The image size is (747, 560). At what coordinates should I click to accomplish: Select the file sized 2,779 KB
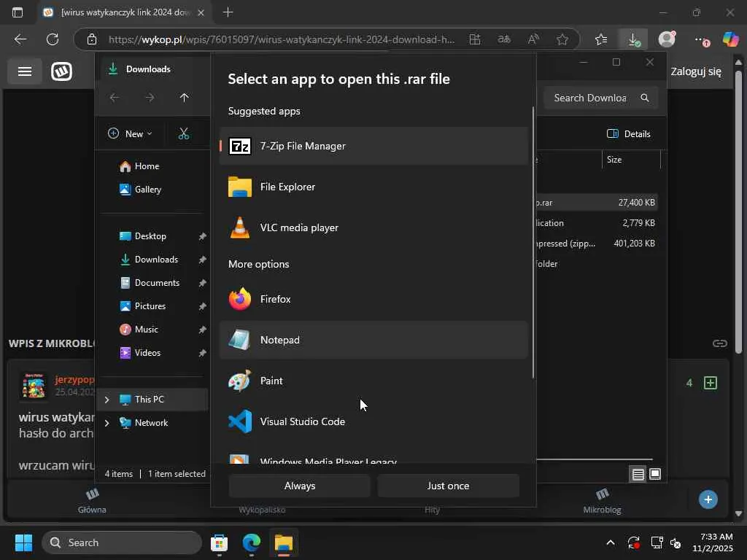tap(597, 223)
